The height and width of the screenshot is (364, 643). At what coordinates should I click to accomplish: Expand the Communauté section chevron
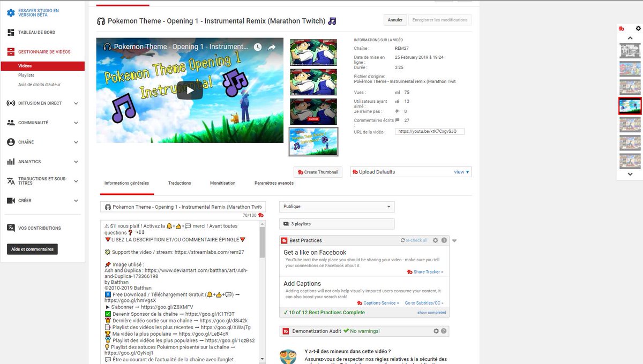pos(76,123)
